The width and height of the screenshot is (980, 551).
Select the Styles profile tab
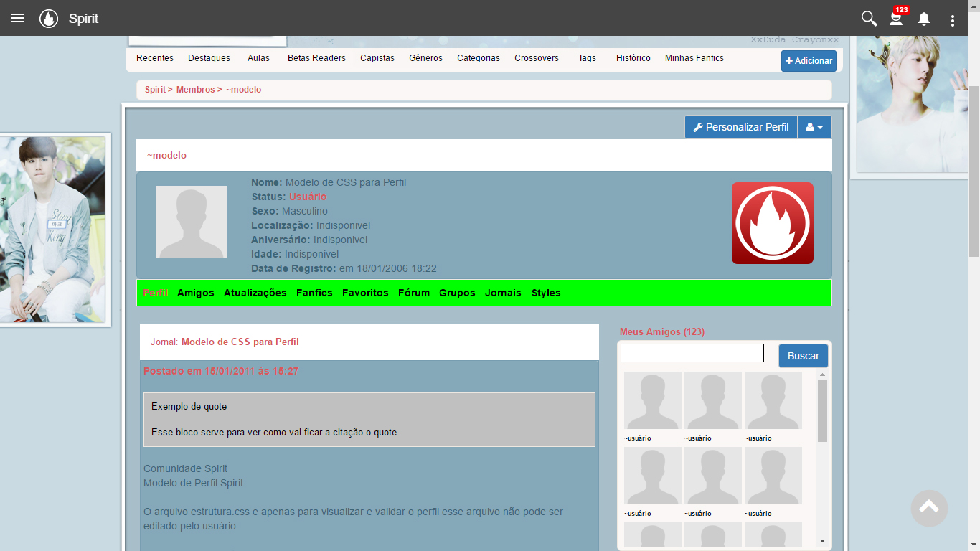[x=546, y=293]
